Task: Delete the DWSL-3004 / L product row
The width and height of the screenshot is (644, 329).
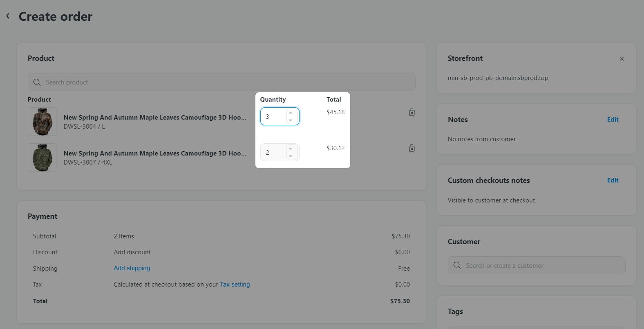Action: pyautogui.click(x=412, y=112)
